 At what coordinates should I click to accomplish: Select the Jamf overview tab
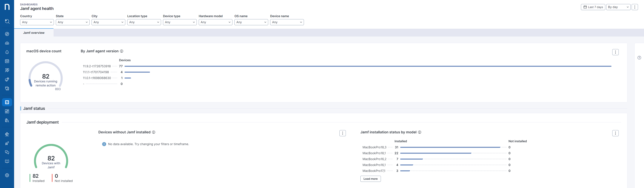coord(34,33)
